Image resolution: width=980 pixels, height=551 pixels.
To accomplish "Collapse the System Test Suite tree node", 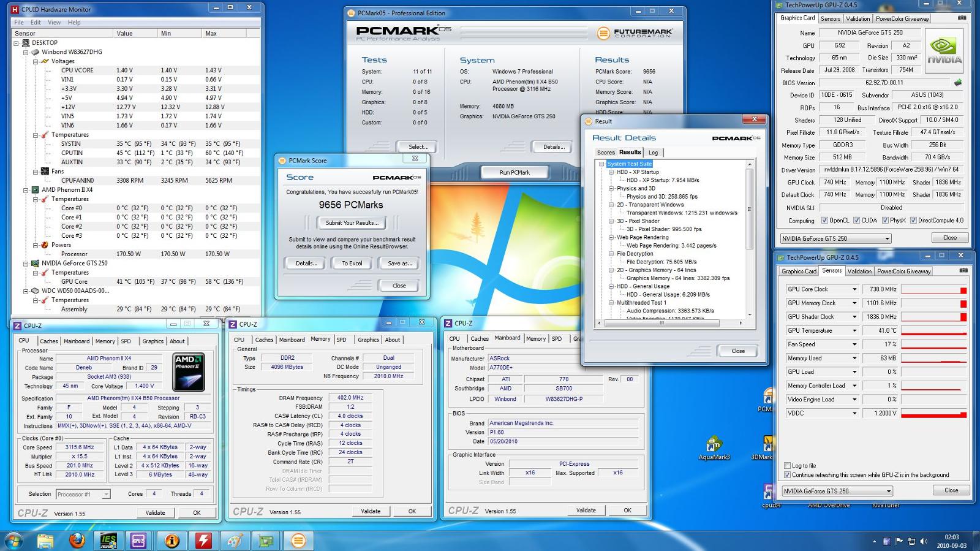I will click(601, 164).
